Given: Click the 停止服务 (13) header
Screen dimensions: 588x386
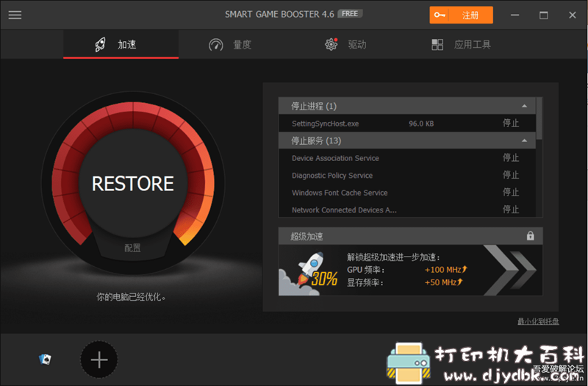Looking at the screenshot, I should (x=407, y=140).
